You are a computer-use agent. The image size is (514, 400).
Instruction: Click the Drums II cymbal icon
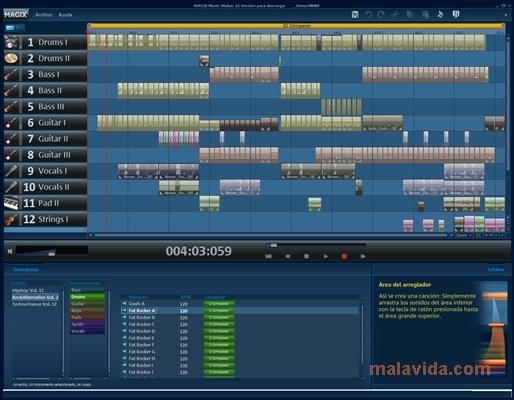[x=11, y=58]
